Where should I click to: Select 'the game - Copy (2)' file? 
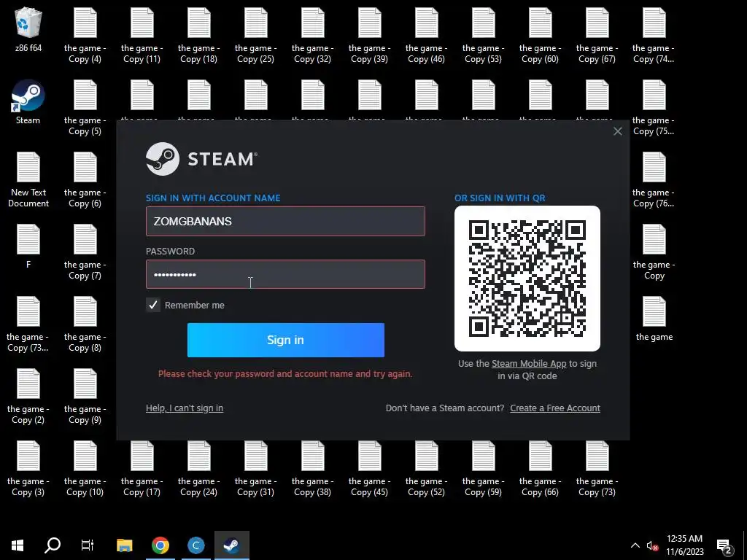pos(28,396)
